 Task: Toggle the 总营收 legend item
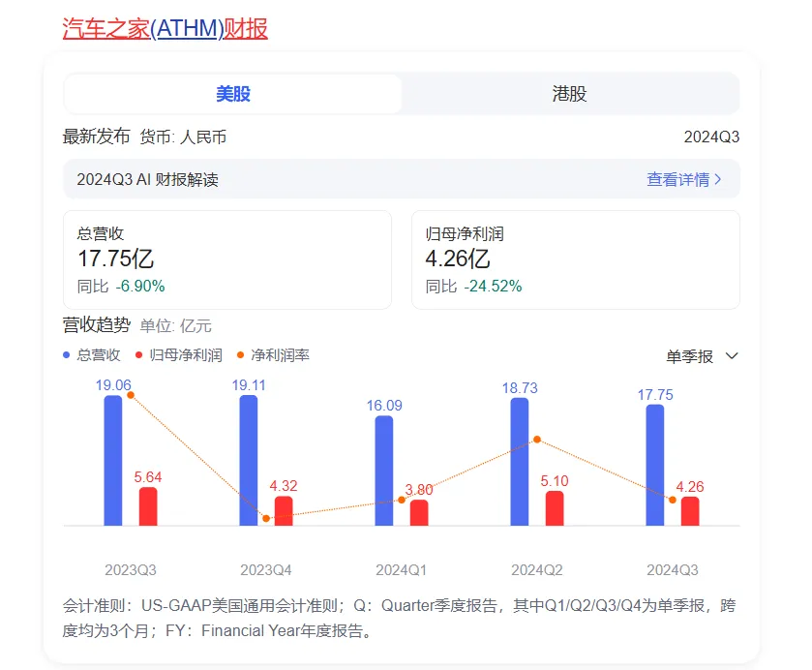92,355
